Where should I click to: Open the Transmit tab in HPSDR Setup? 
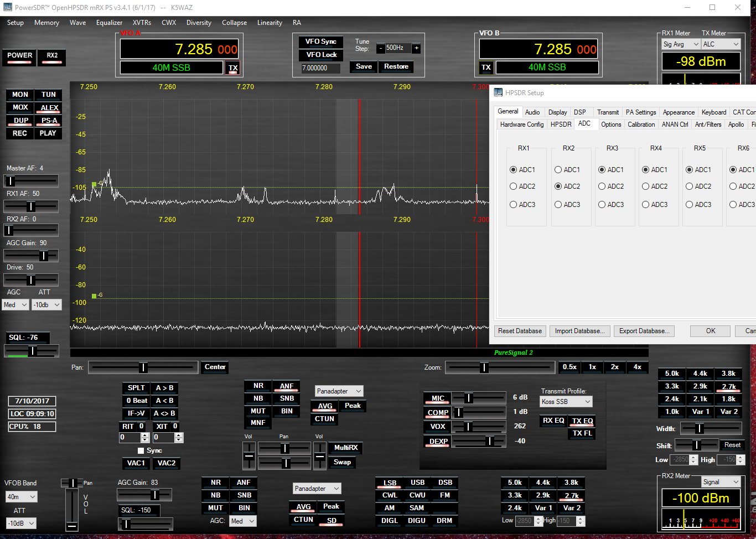[608, 112]
